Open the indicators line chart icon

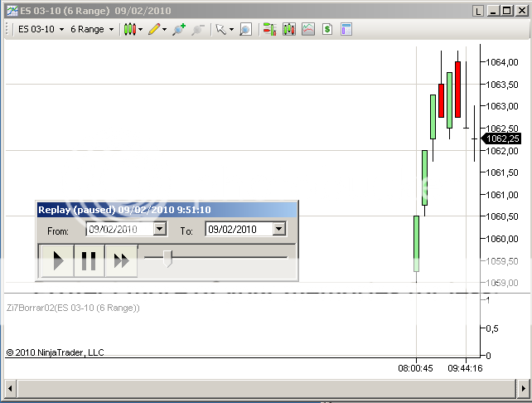coord(308,29)
